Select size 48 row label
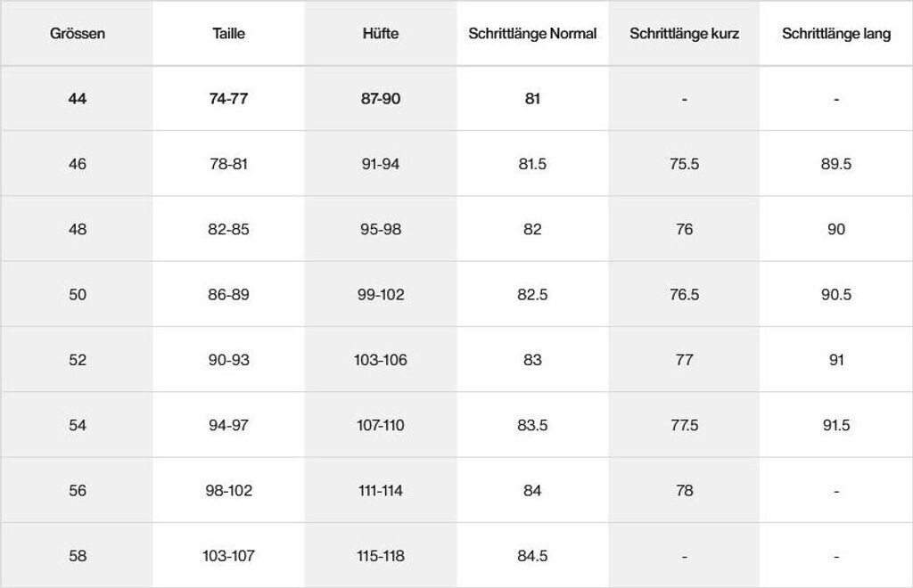Viewport: 913px width, 588px height. point(78,229)
